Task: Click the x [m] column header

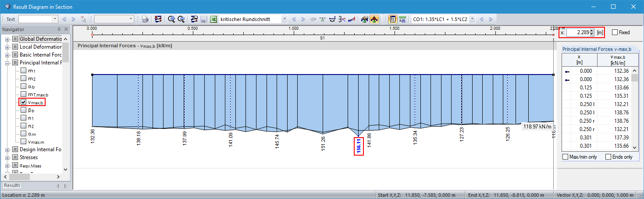Action: click(579, 60)
